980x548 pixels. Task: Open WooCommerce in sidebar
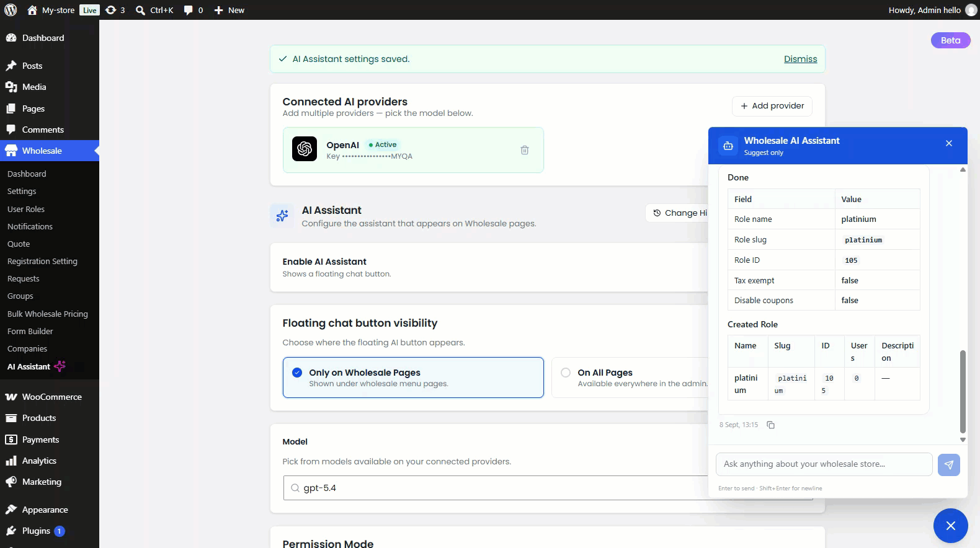click(50, 397)
